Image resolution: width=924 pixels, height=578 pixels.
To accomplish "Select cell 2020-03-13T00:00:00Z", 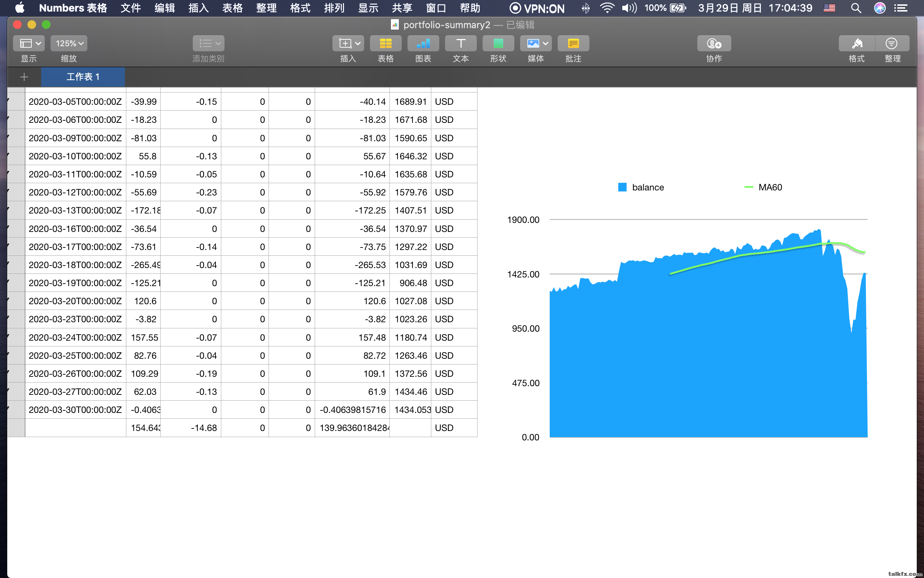I will 75,210.
